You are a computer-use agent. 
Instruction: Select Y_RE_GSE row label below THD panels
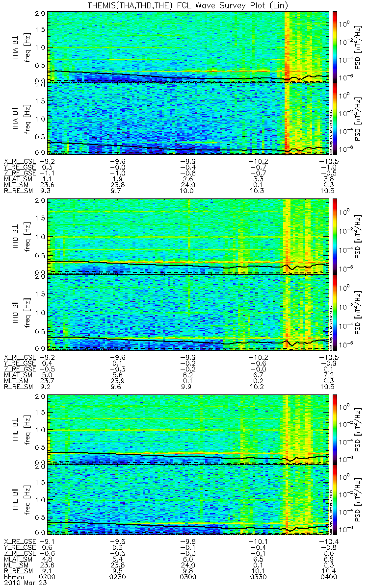click(x=20, y=364)
